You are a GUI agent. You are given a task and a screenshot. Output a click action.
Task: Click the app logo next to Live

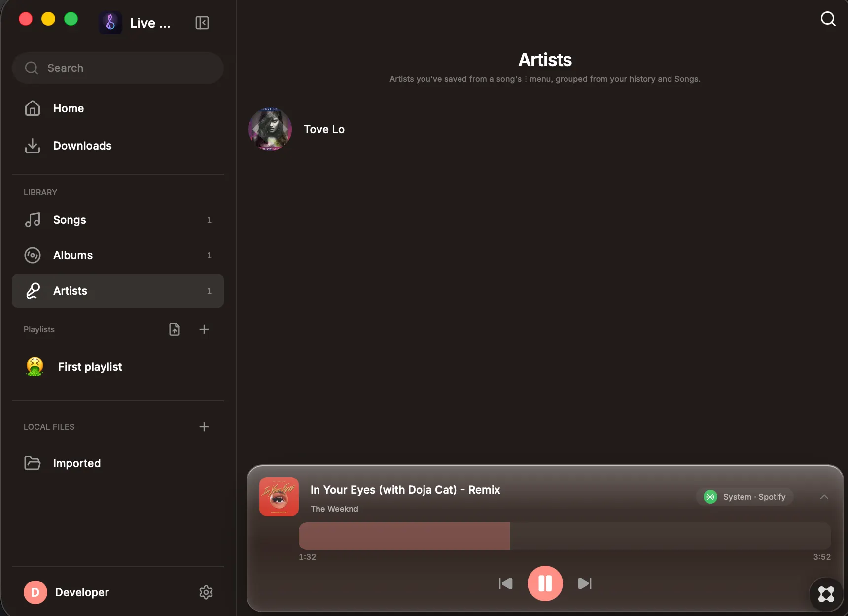pyautogui.click(x=110, y=23)
